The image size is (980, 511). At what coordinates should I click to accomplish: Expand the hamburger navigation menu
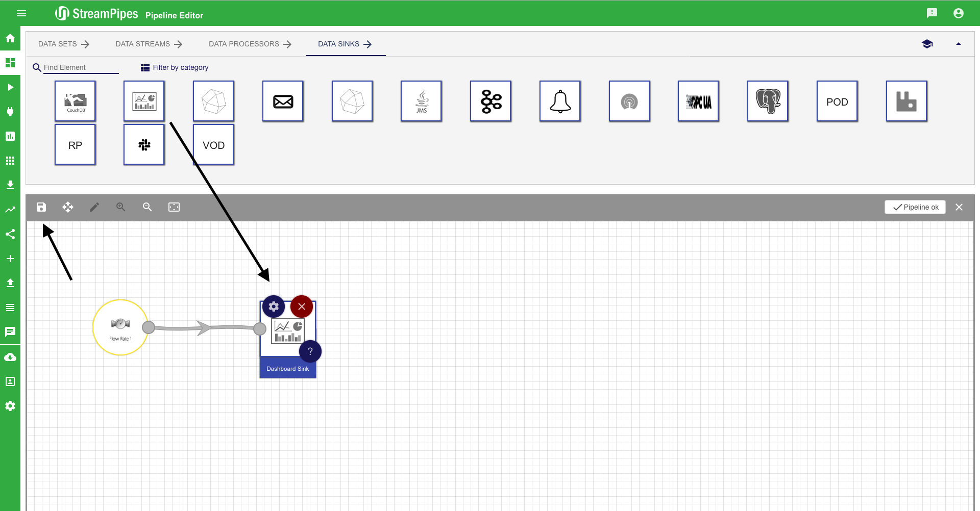pos(21,13)
